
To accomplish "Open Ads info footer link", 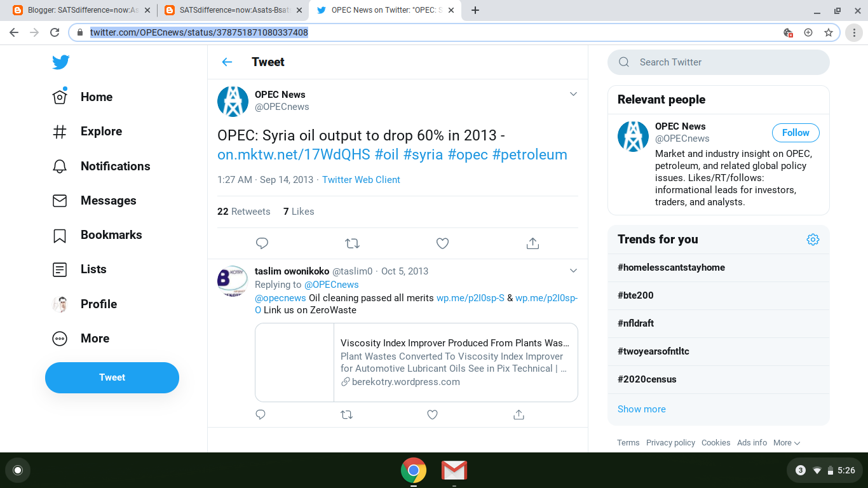I will pos(752,443).
